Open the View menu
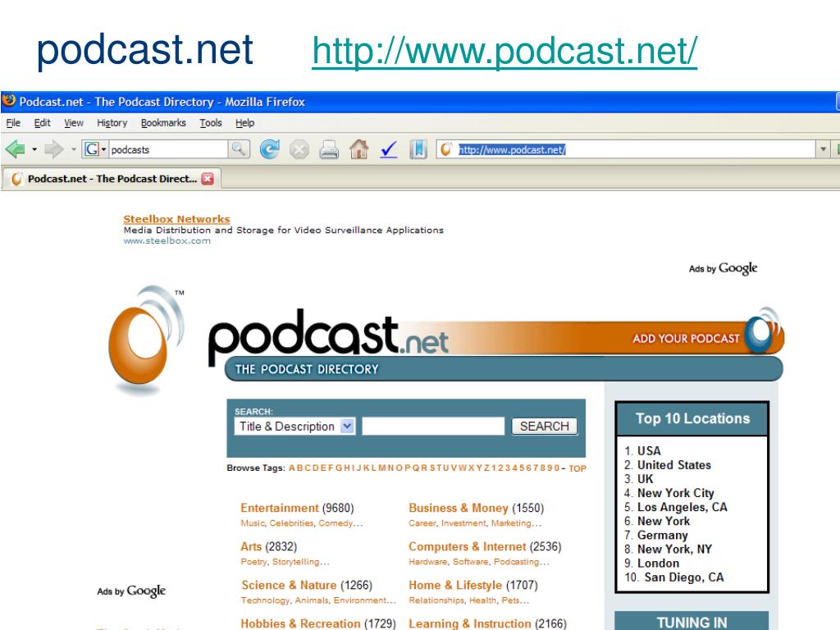Viewport: 840px width, 630px height. (x=74, y=123)
